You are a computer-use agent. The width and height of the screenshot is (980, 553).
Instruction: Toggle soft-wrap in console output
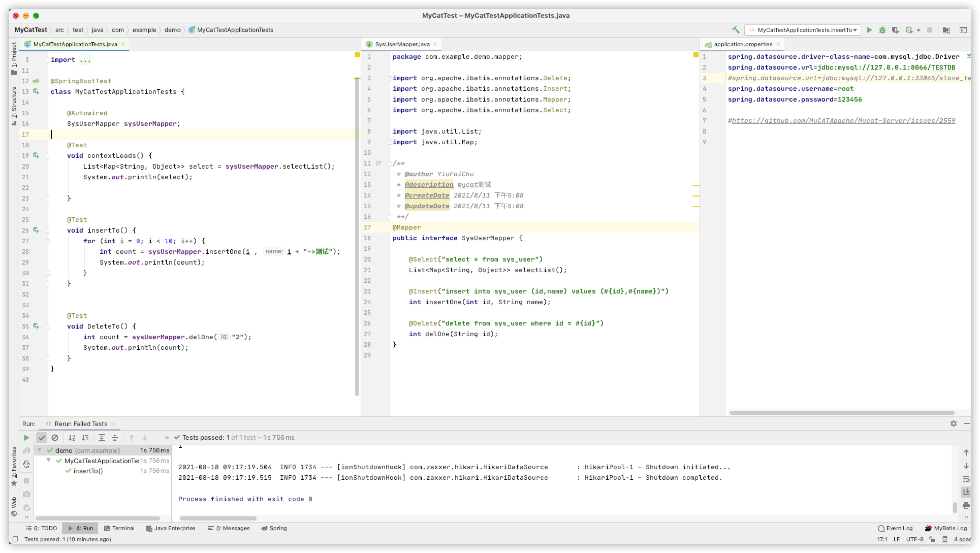coord(966,479)
